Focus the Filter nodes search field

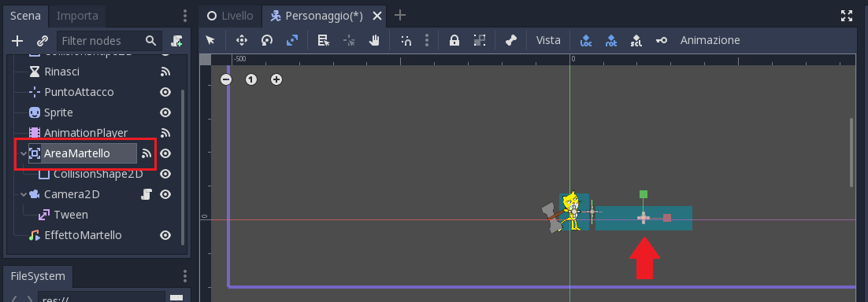[x=109, y=41]
